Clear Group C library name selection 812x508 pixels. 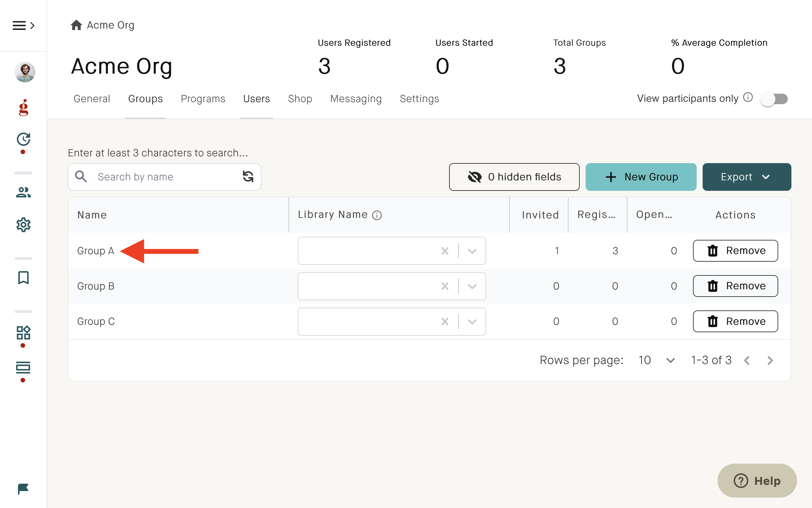445,321
